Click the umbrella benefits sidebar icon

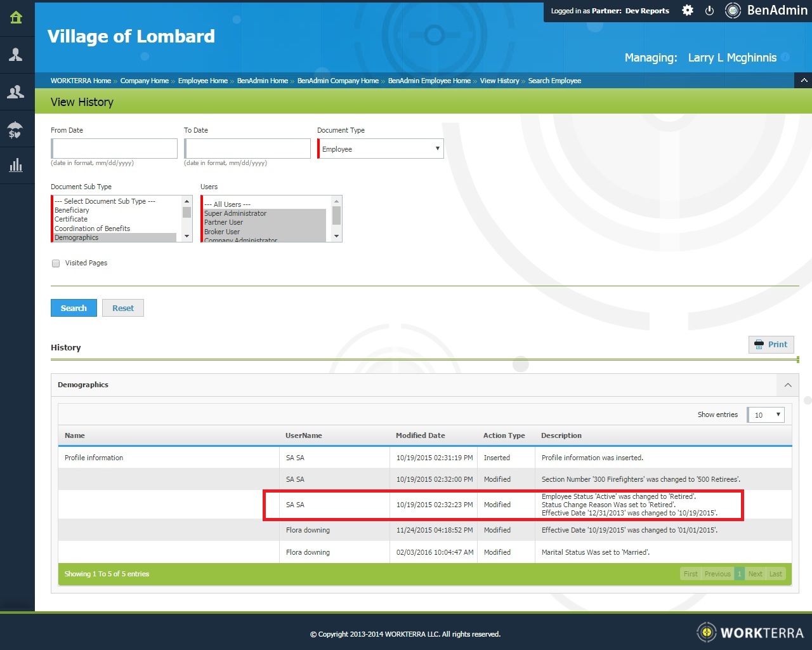tap(16, 129)
